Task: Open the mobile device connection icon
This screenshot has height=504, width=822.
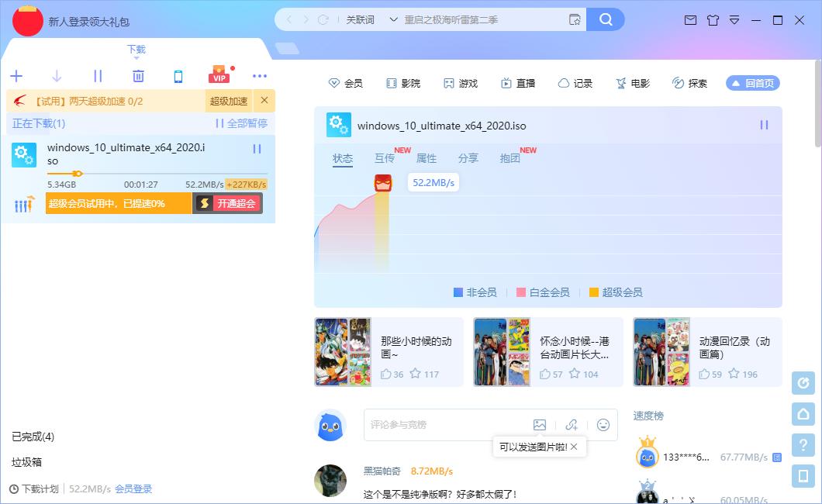Action: coord(179,76)
